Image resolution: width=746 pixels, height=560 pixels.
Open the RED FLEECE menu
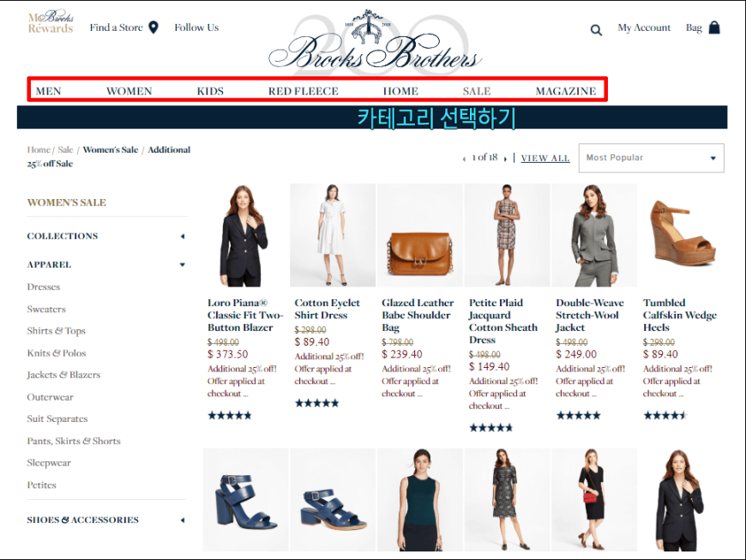coord(304,91)
